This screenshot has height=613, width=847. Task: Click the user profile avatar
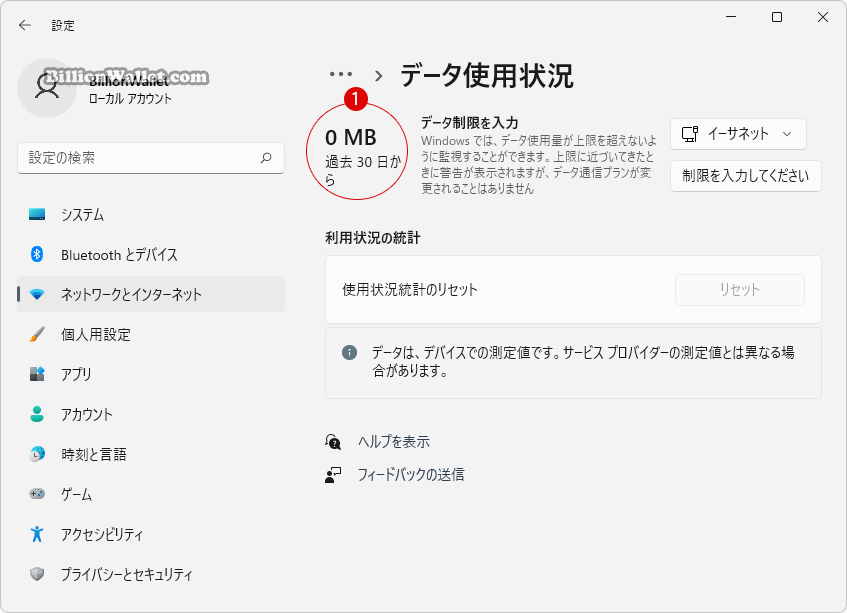47,87
